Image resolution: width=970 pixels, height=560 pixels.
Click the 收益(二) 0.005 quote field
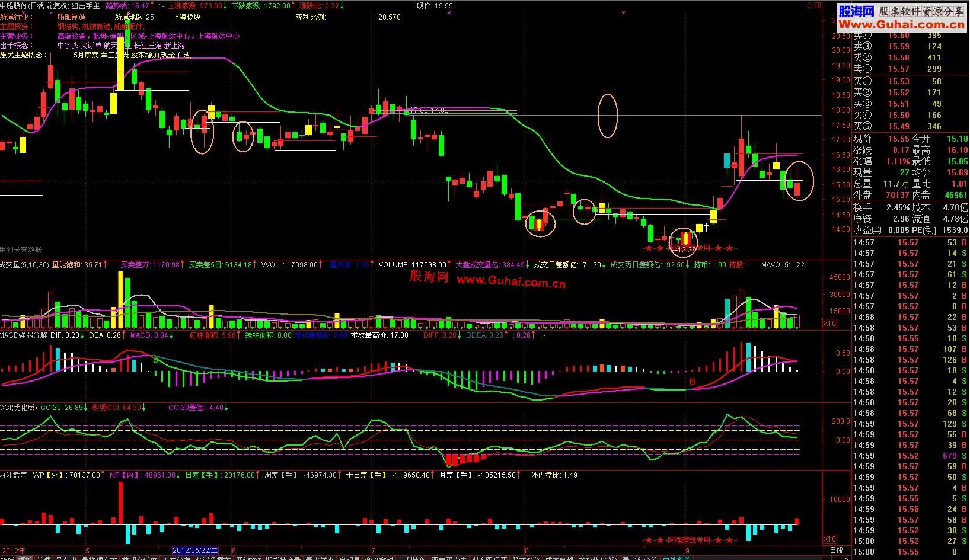click(882, 230)
